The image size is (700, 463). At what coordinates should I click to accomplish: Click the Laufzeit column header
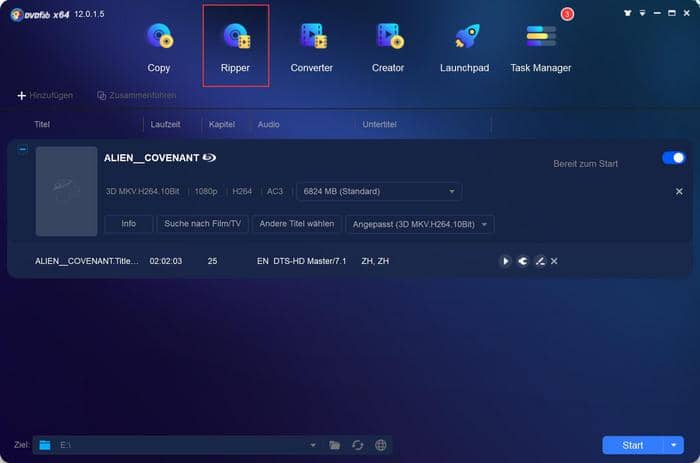[x=165, y=125]
